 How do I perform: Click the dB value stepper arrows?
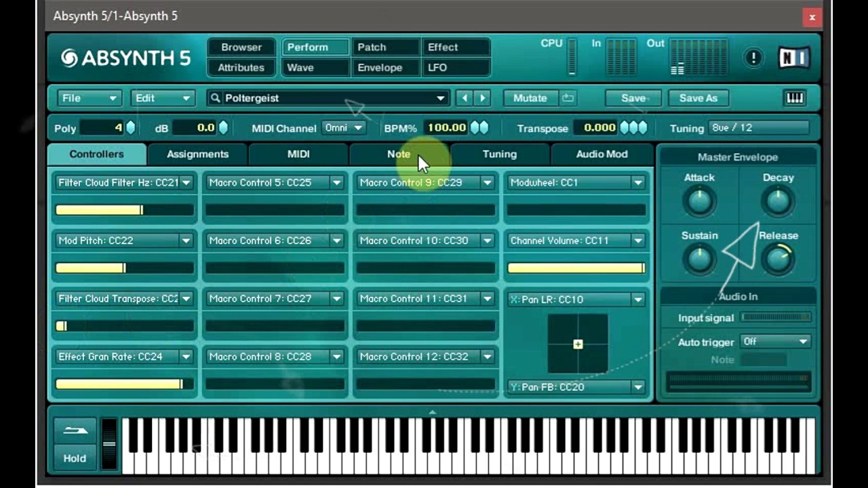(222, 127)
